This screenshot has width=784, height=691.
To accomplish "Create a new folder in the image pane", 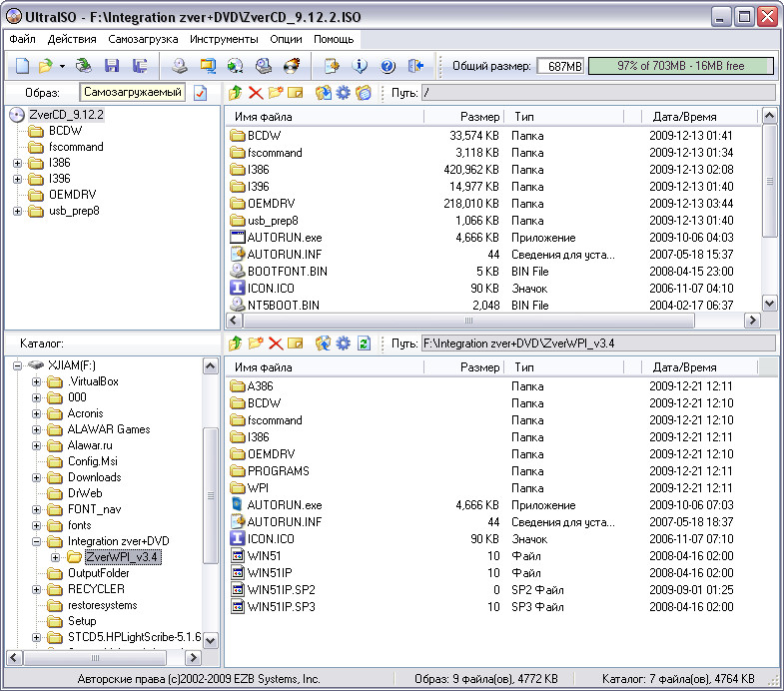I will [276, 93].
